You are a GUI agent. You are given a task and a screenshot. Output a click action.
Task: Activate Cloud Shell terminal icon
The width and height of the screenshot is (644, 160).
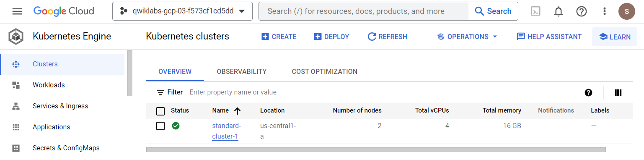535,11
